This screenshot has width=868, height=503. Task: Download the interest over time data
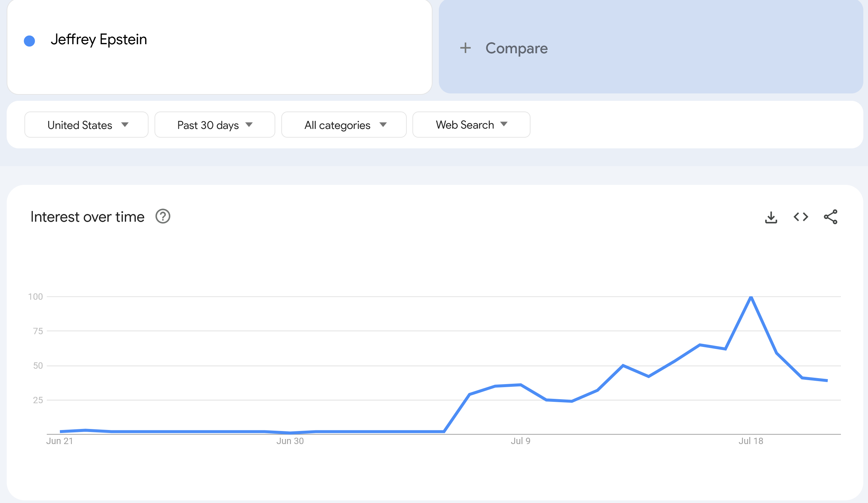[x=771, y=217]
